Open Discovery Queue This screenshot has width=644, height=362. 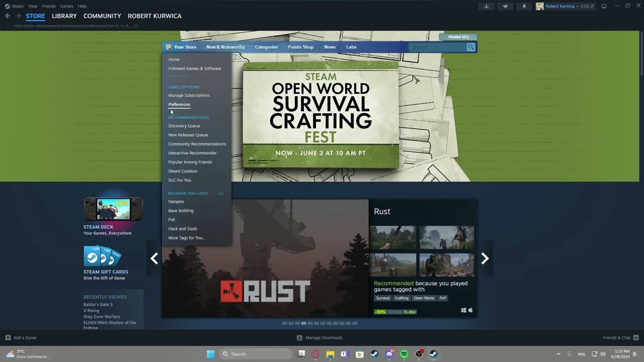click(184, 126)
